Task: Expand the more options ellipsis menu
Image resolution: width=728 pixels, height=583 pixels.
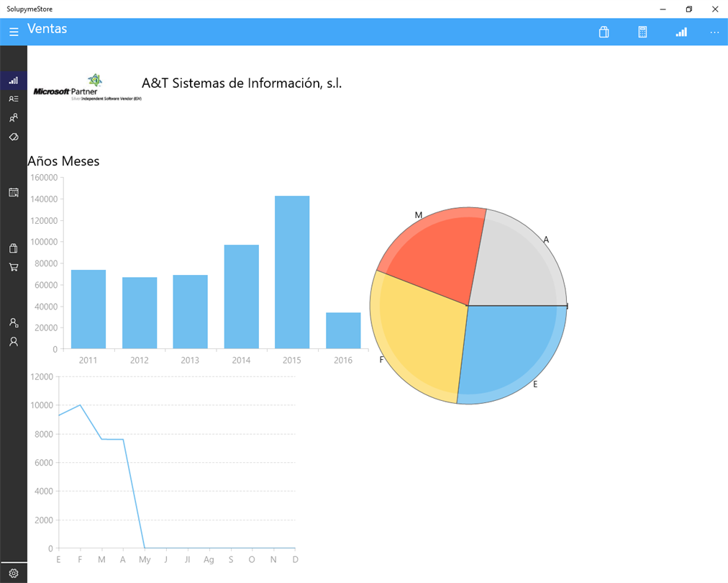Action: pos(714,32)
